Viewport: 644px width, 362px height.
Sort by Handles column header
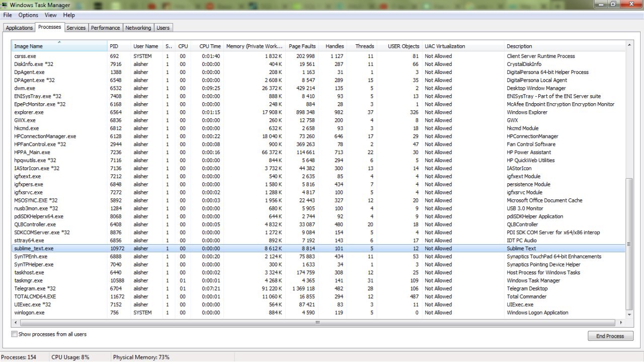coord(333,46)
